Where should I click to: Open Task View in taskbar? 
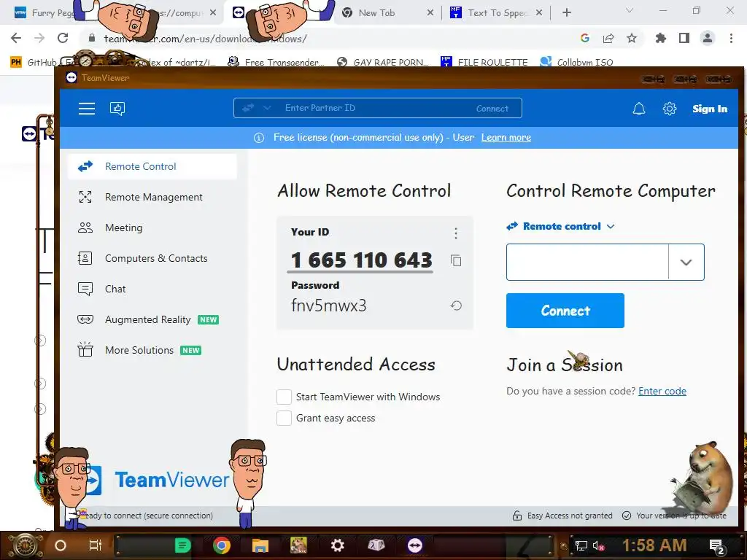pos(96,545)
